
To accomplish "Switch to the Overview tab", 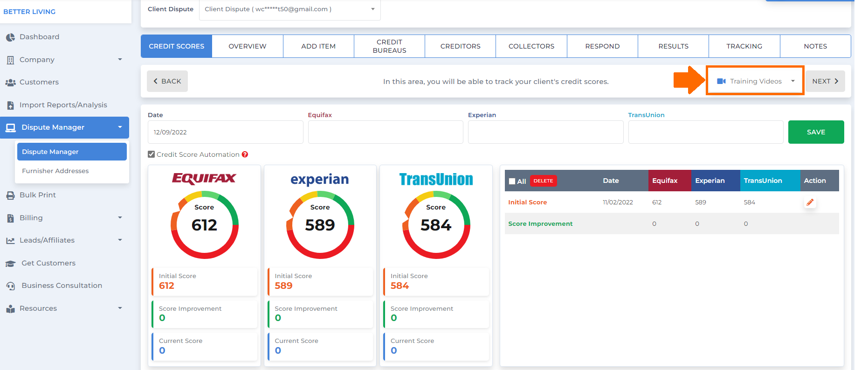I will pyautogui.click(x=248, y=46).
